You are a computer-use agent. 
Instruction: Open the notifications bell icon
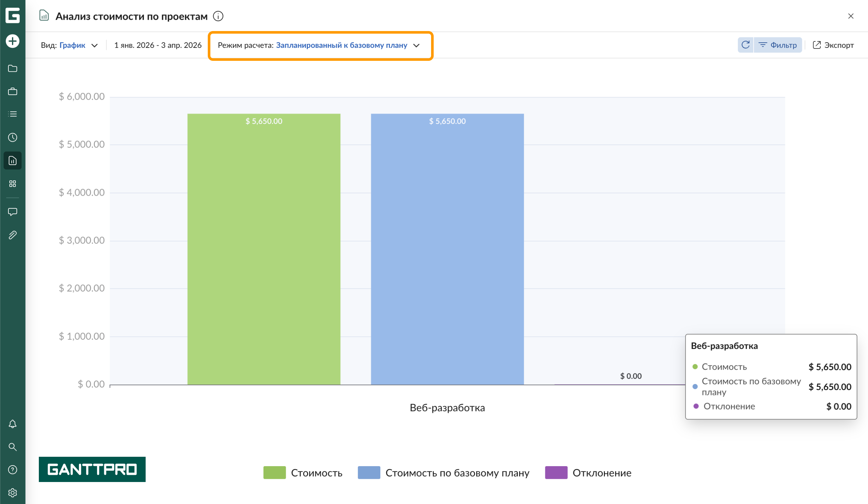pyautogui.click(x=12, y=424)
